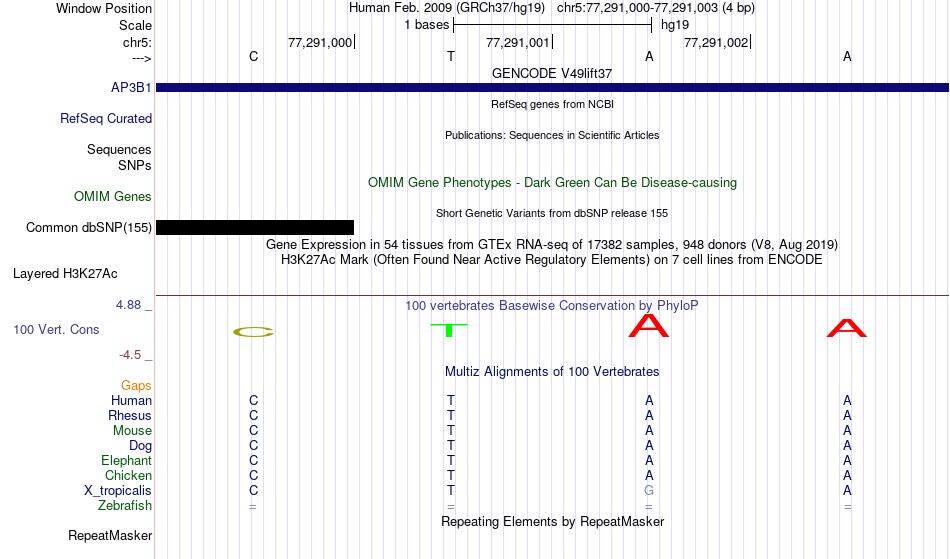Click Publications: Sequences in Scientific Articles title
The width and height of the screenshot is (950, 559).
pos(552,135)
